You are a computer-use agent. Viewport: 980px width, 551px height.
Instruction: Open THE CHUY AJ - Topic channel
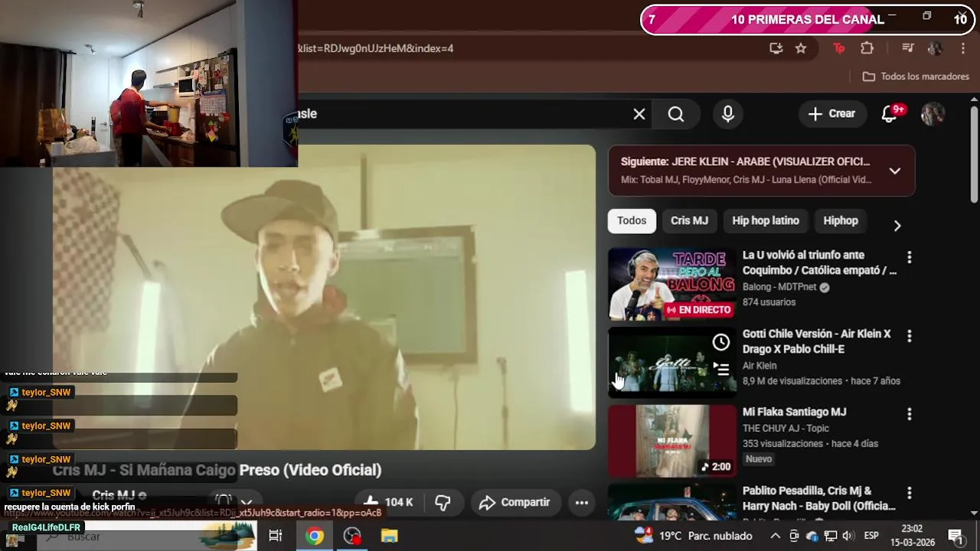point(786,429)
